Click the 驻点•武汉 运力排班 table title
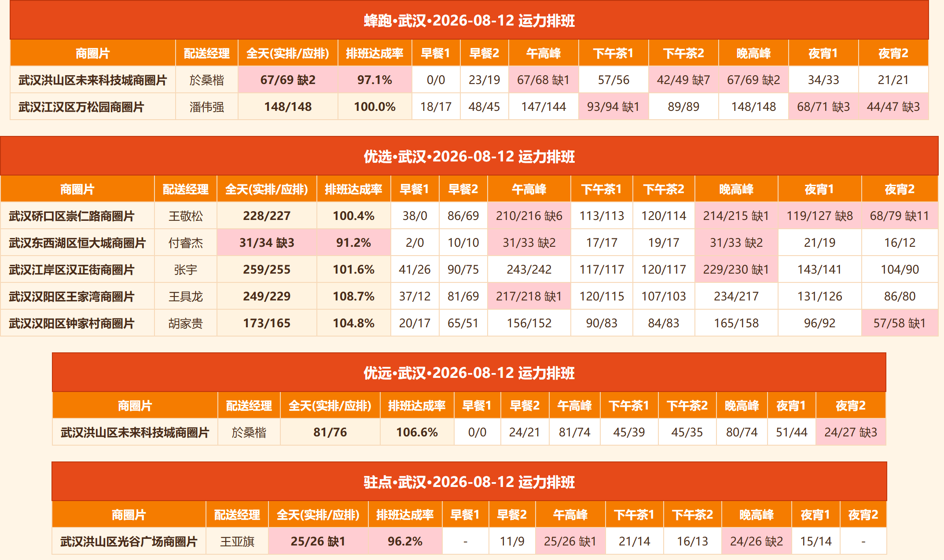Image resolution: width=944 pixels, height=560 pixels. [469, 482]
